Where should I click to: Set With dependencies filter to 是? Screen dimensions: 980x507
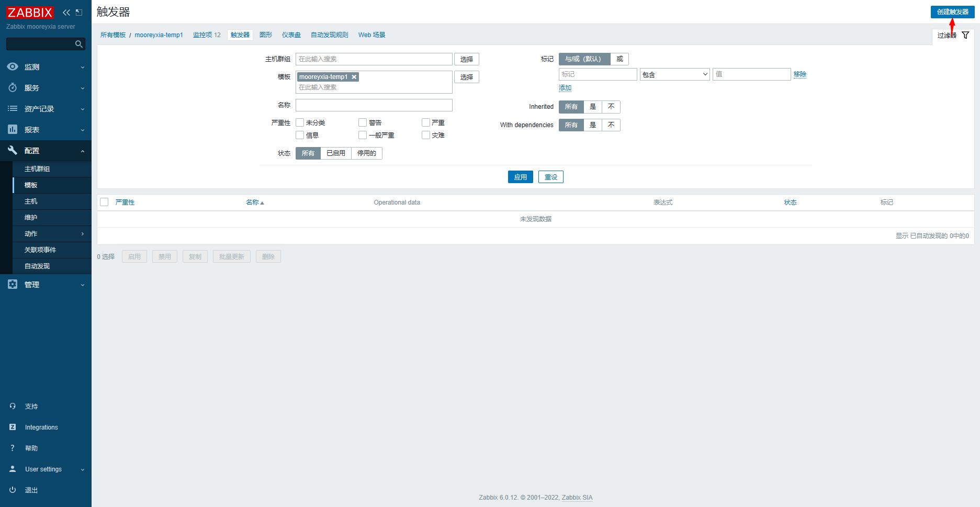[593, 125]
